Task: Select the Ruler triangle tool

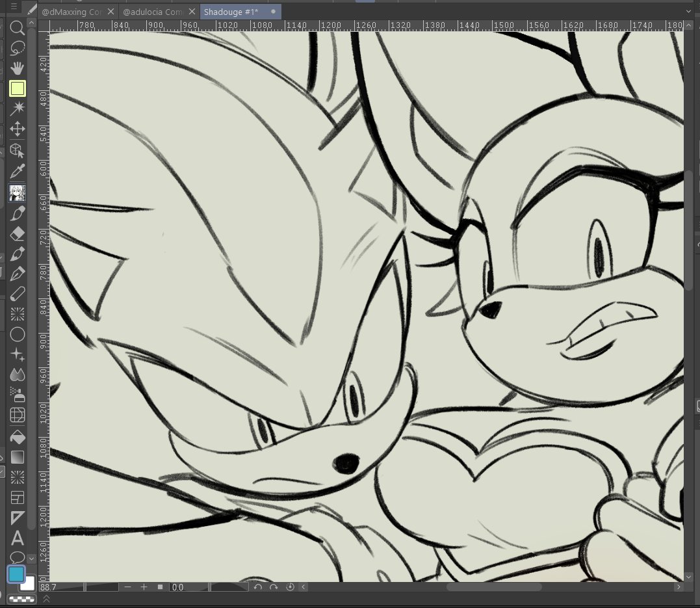Action: (17, 518)
